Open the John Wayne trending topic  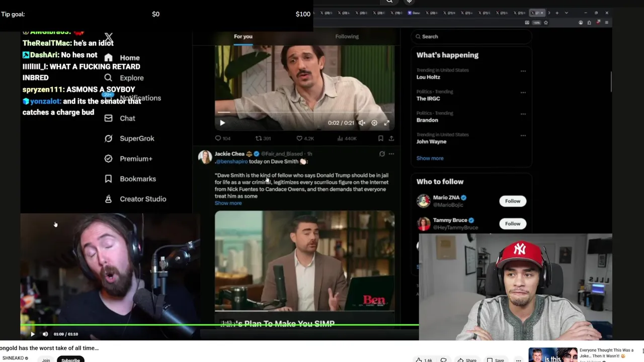click(431, 142)
